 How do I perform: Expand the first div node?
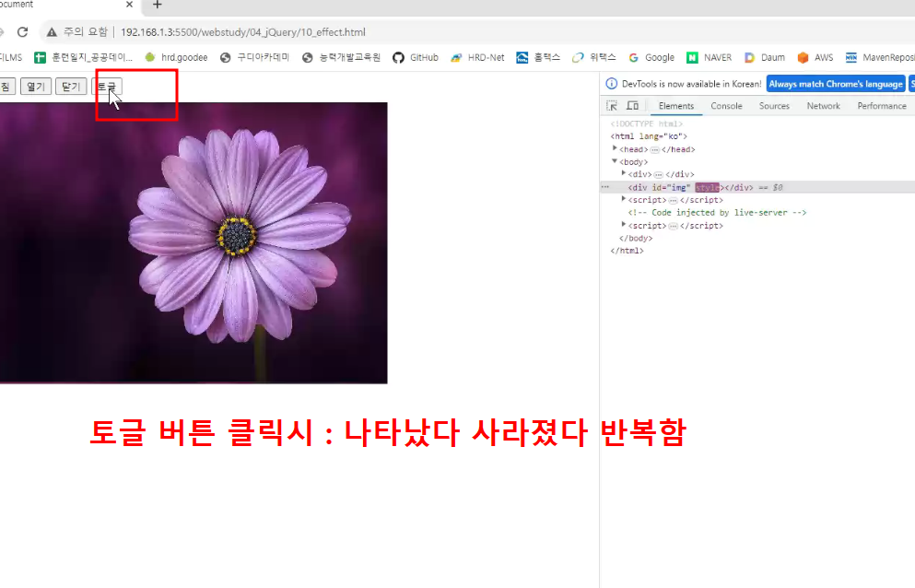[x=623, y=173]
